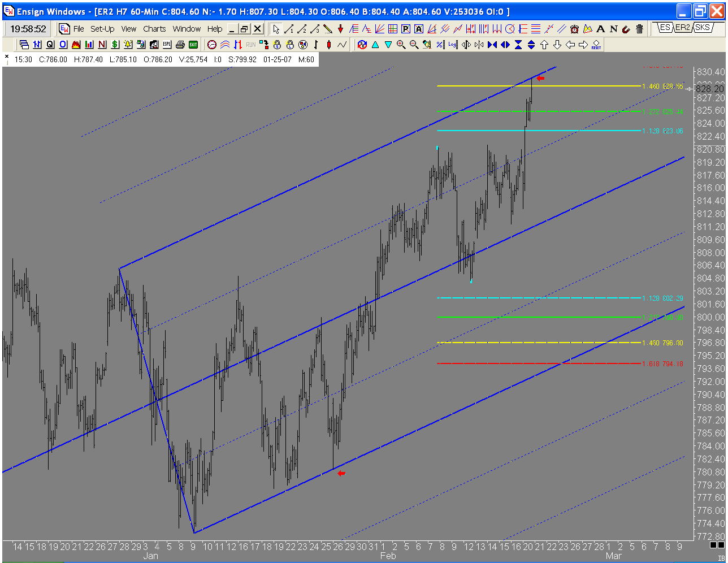Open the dollar sign toolbar icon
Image resolution: width=728 pixels, height=563 pixels.
pyautogui.click(x=115, y=45)
